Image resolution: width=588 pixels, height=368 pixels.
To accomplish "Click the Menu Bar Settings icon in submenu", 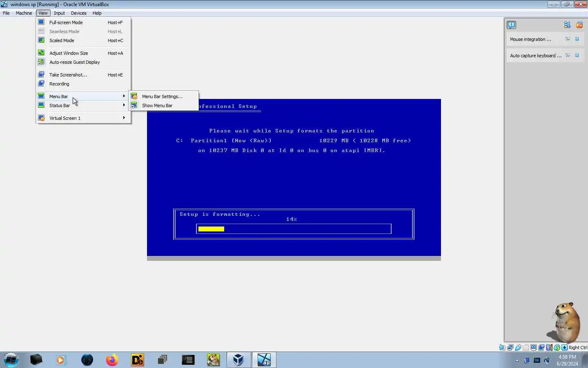I will tap(134, 96).
